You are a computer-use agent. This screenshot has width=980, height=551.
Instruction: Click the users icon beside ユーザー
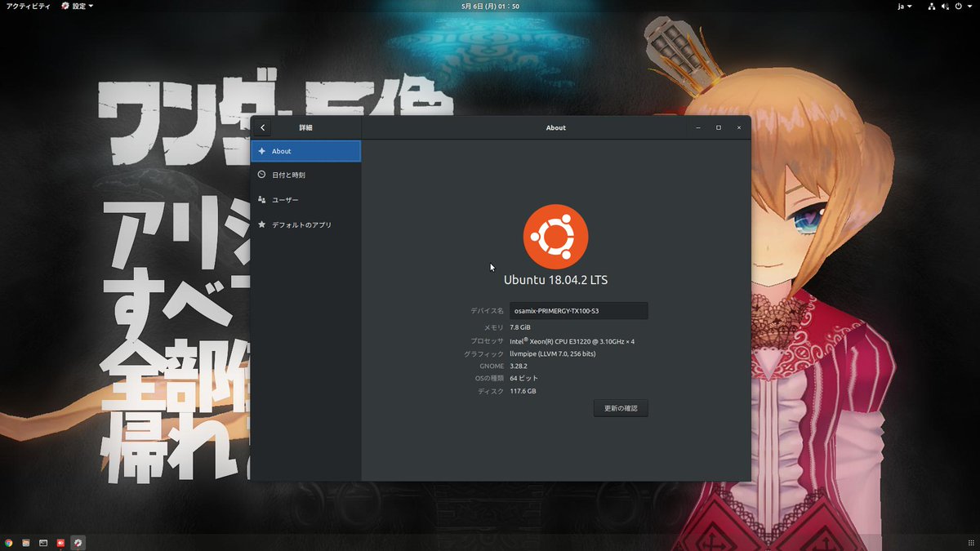[261, 199]
